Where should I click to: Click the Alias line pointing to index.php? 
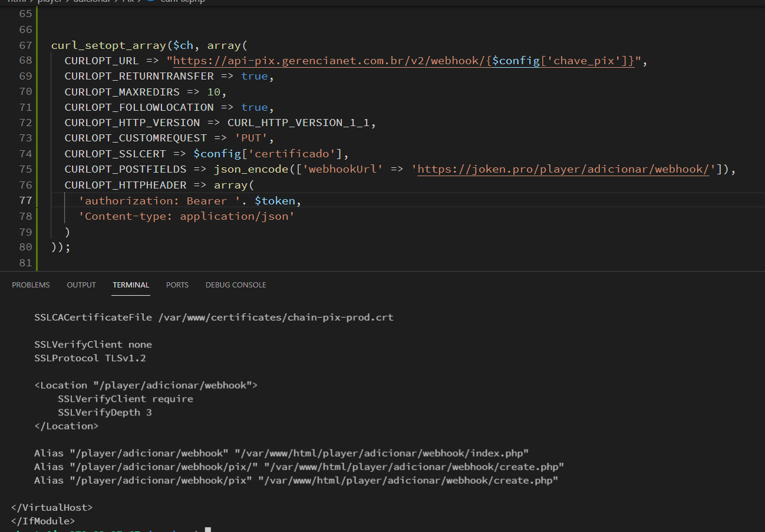click(x=282, y=453)
